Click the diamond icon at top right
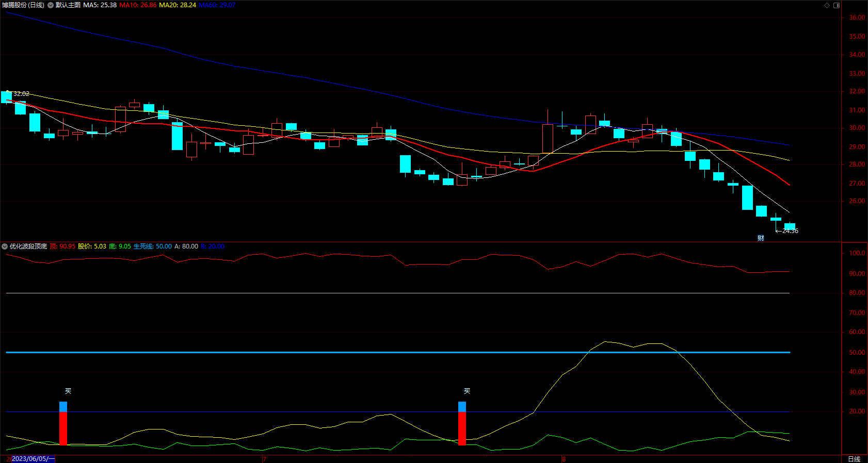 tap(827, 5)
